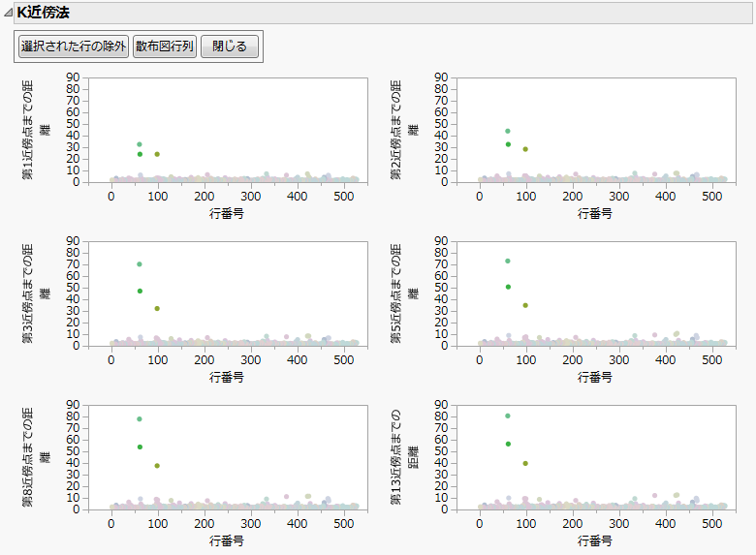Select the highest outlier point in 第1近傍点 plot
756x555 pixels.
click(140, 144)
